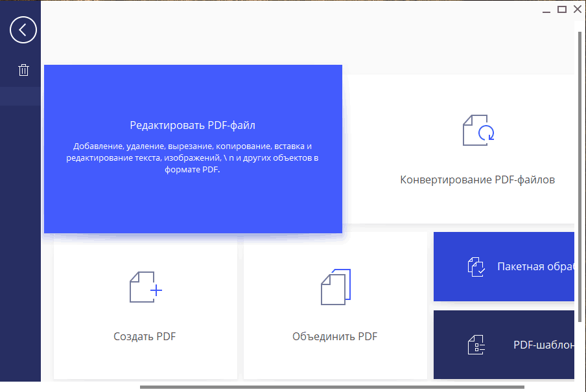The width and height of the screenshot is (586, 392).
Task: Click the document-with-refresh conversion icon
Action: (478, 130)
